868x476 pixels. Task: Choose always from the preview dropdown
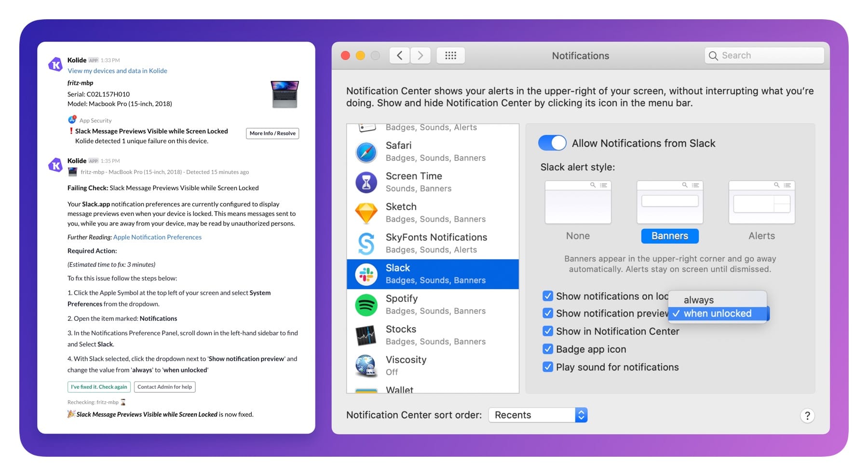pyautogui.click(x=698, y=300)
